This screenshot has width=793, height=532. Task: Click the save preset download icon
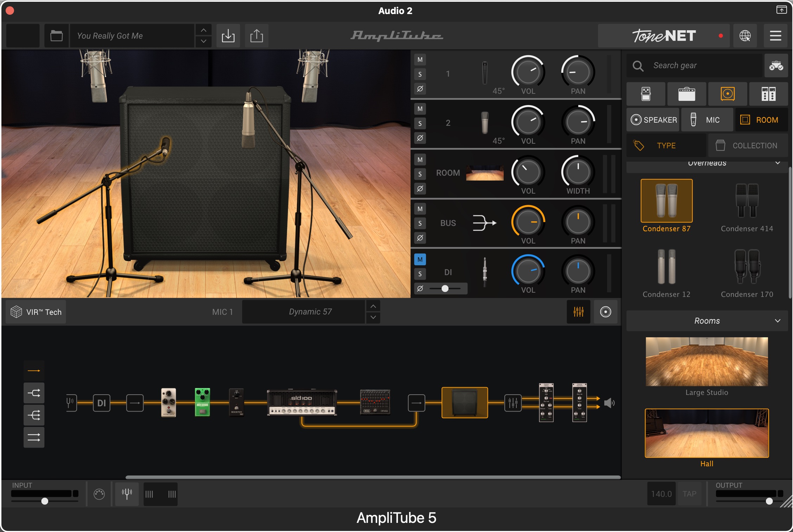pyautogui.click(x=228, y=36)
